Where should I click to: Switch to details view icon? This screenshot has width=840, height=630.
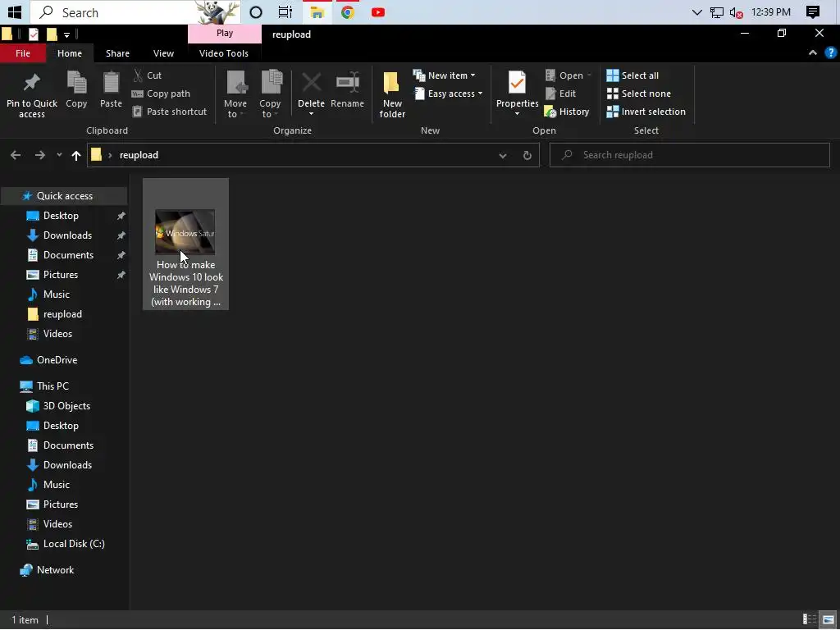click(810, 620)
